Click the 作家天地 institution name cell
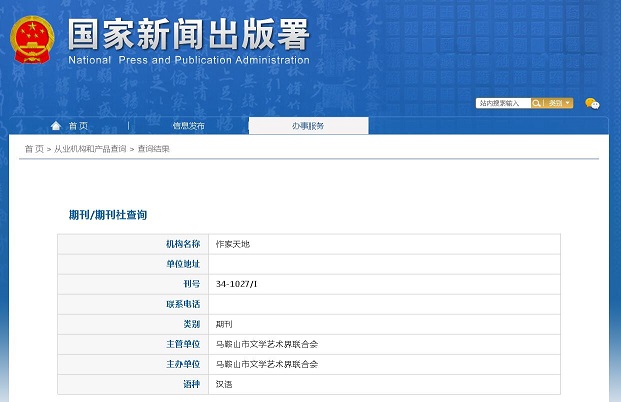Image resolution: width=621 pixels, height=402 pixels. [x=233, y=244]
